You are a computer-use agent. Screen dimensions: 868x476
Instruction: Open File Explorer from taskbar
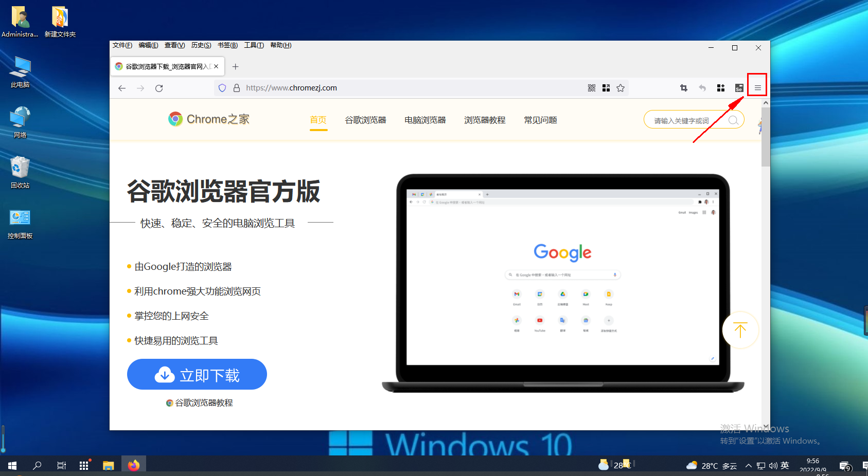(108, 466)
